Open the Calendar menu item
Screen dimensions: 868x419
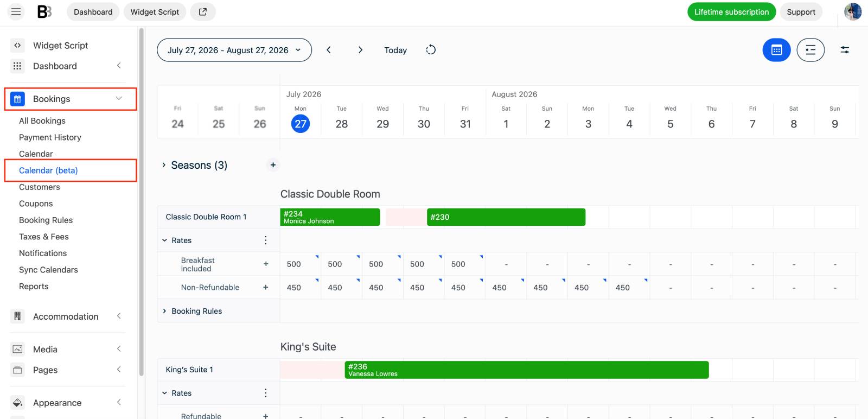[x=36, y=154]
